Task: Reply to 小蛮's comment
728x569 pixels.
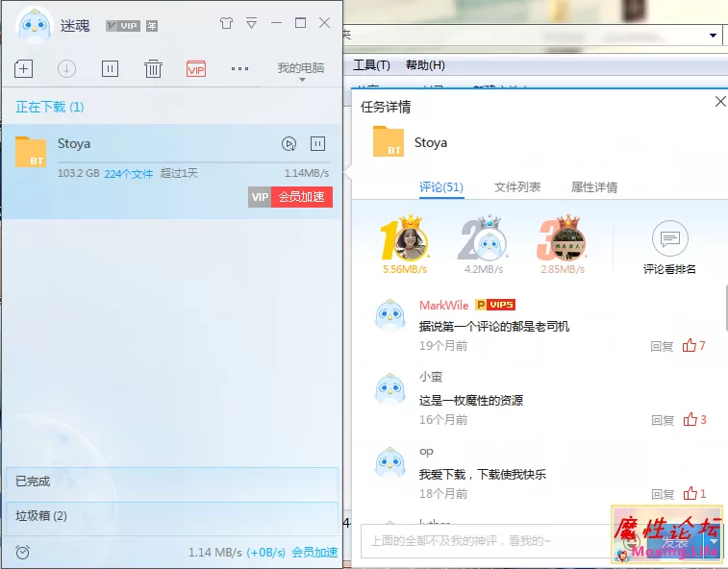Action: (663, 420)
